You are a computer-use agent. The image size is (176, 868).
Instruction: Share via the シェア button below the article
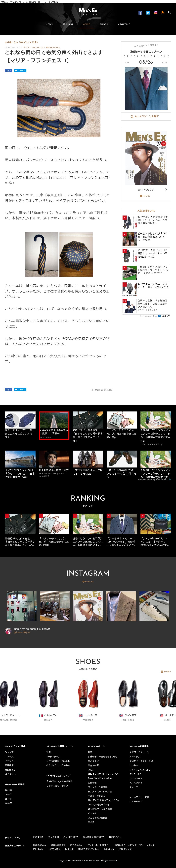point(8,389)
